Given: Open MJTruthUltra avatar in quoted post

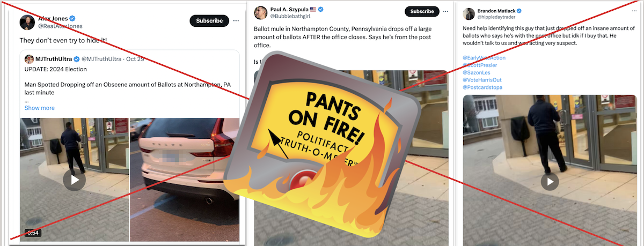Looking at the screenshot, I should (29, 58).
